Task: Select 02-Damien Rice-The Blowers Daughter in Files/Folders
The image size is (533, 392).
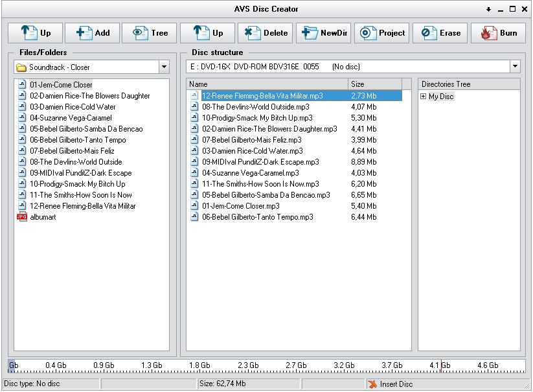Action: coord(90,96)
